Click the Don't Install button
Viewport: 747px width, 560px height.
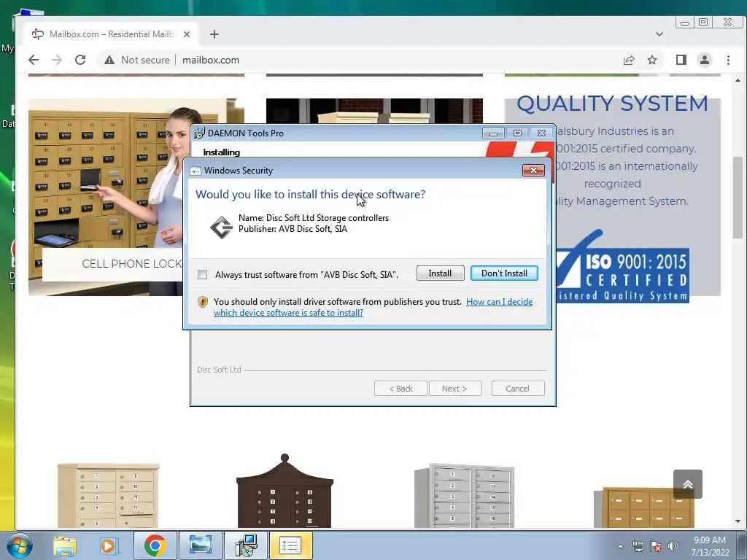[x=504, y=273]
